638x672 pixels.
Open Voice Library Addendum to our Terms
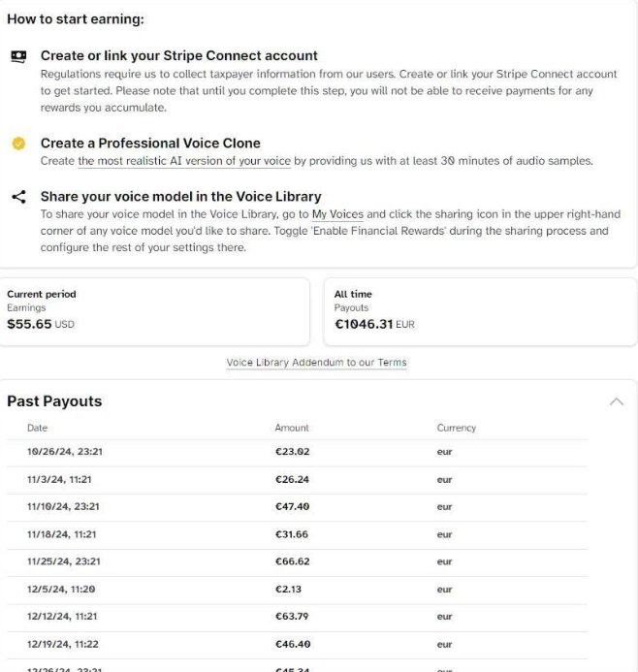pyautogui.click(x=318, y=363)
